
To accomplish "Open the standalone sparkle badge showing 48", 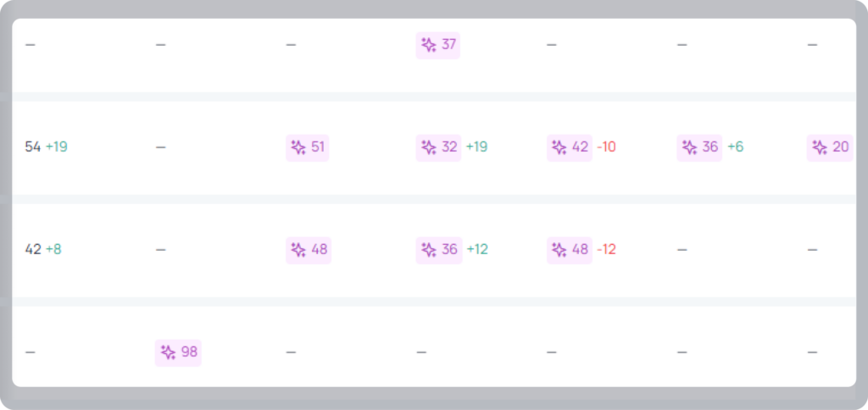I will [x=309, y=250].
